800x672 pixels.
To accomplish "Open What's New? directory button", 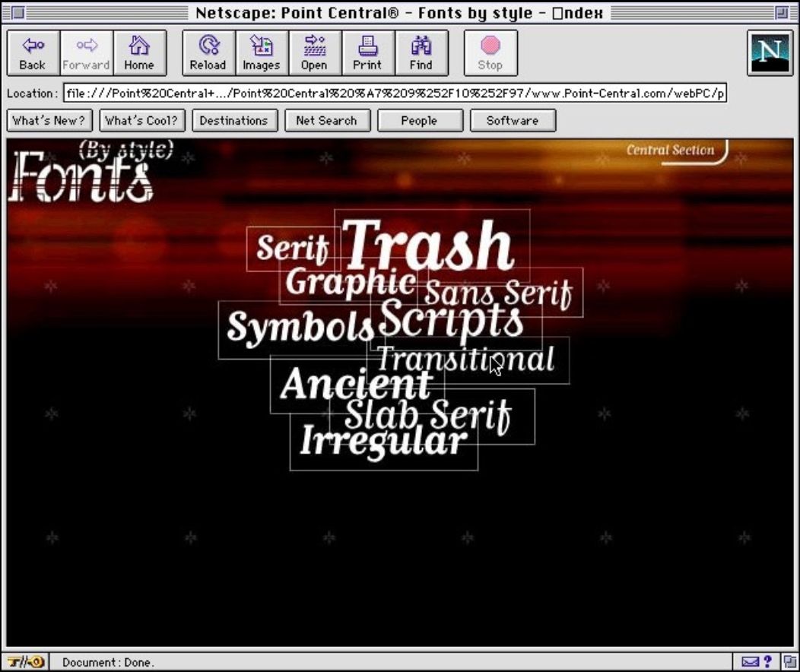I will (x=49, y=121).
